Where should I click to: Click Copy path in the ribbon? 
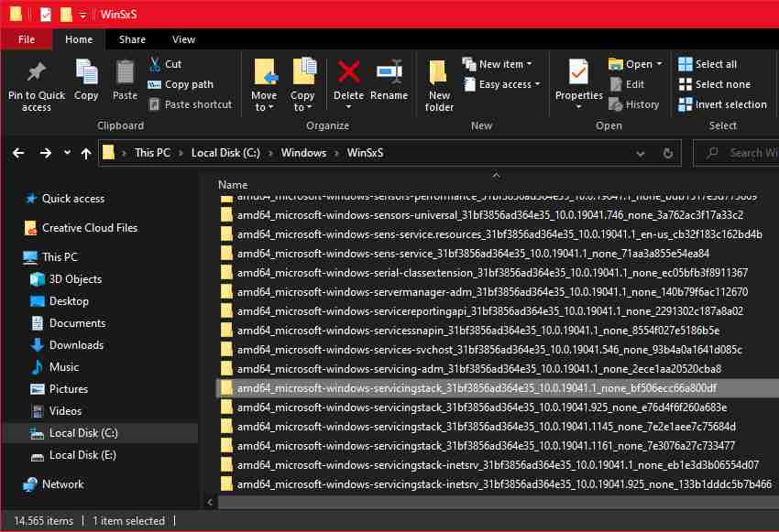point(181,84)
